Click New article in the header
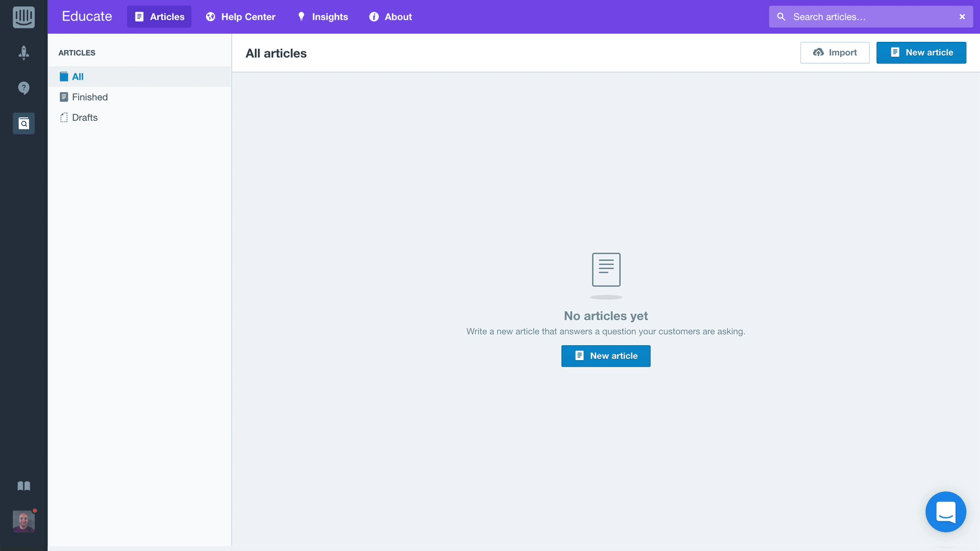 click(x=921, y=53)
